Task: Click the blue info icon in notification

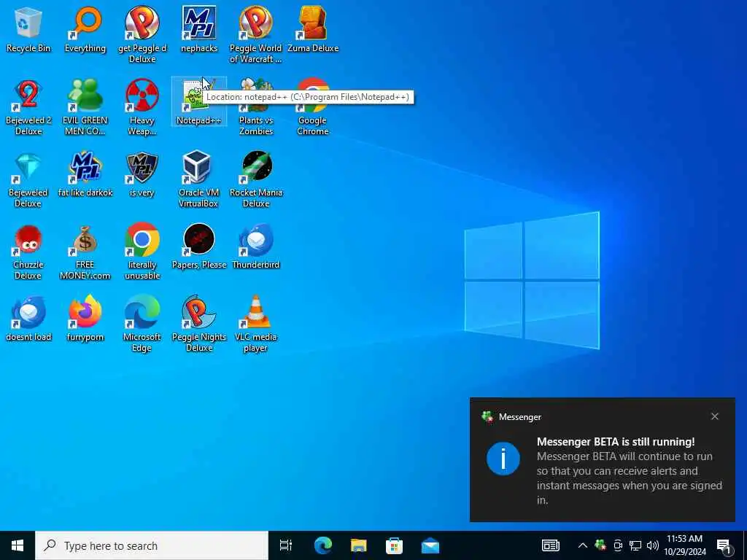Action: [503, 459]
